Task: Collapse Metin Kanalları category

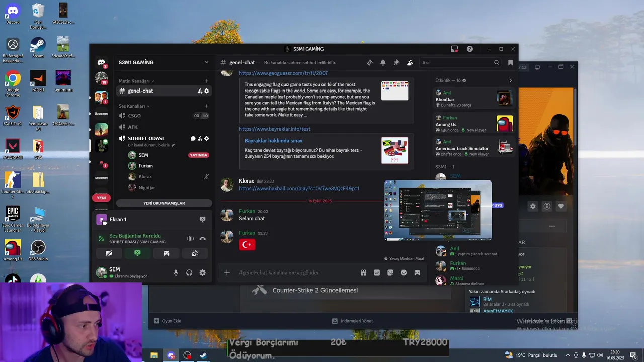Action: click(136, 81)
